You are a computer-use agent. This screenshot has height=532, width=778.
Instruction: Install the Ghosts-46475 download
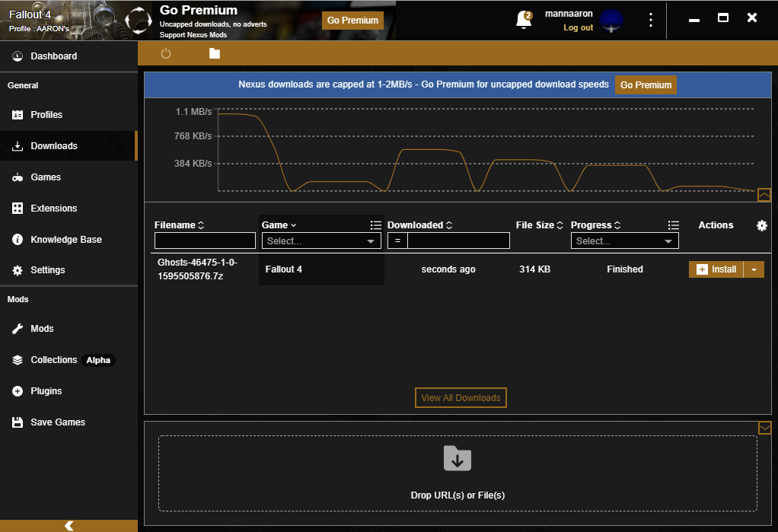tap(716, 269)
